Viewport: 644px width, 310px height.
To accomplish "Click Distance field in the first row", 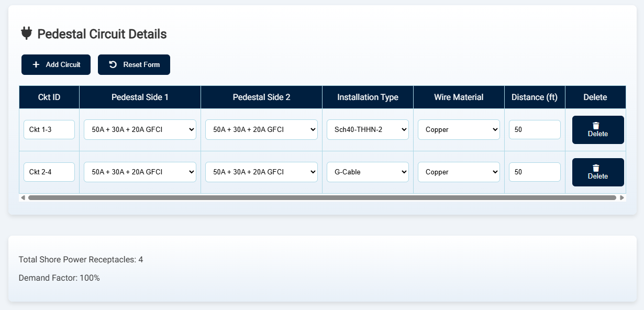I will point(535,129).
